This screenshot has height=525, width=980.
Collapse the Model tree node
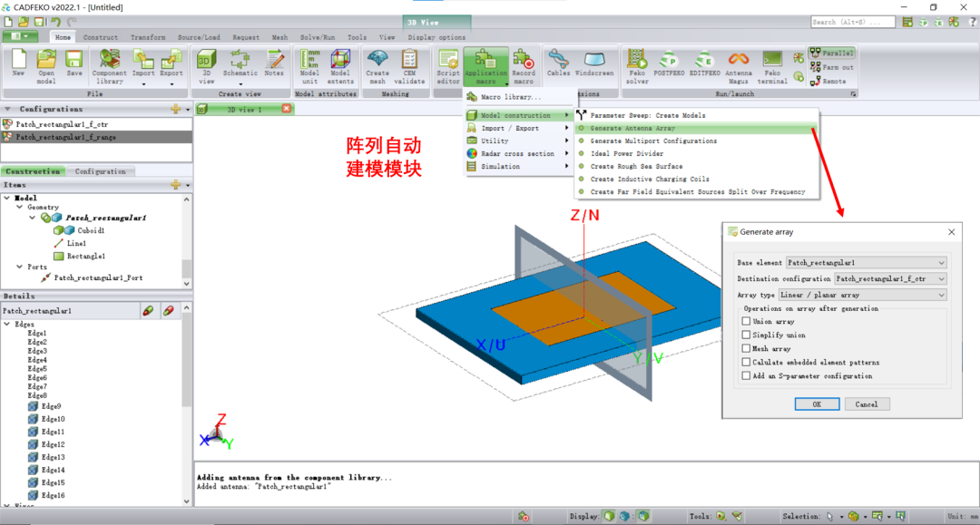point(7,198)
